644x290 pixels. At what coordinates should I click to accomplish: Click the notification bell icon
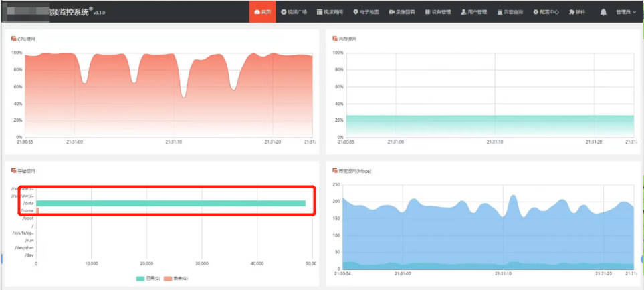tap(603, 12)
